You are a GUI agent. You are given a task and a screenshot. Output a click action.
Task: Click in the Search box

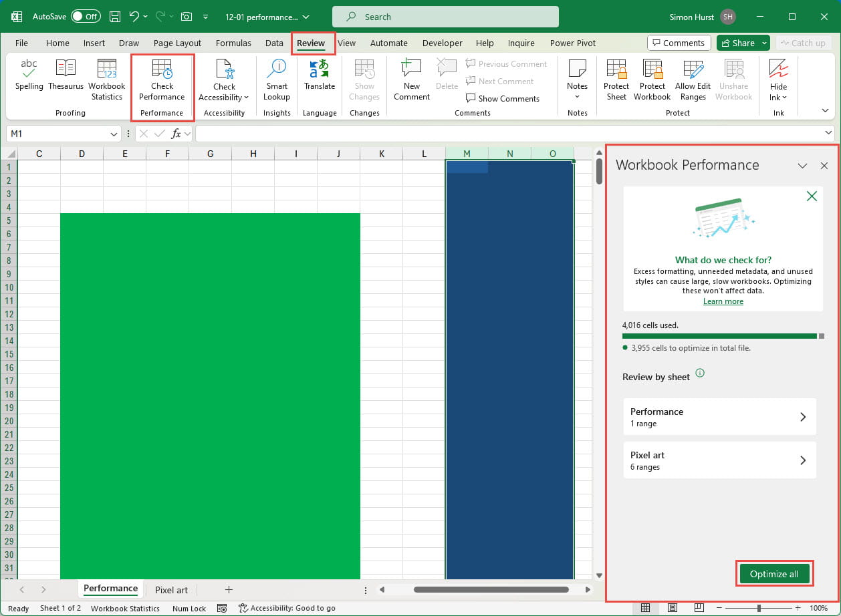[445, 17]
